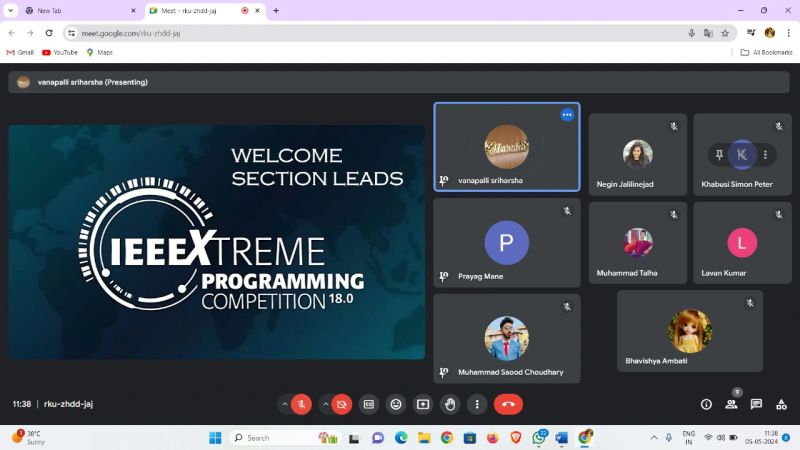800x450 pixels.
Task: Open YouTube bookmark
Action: click(x=60, y=53)
